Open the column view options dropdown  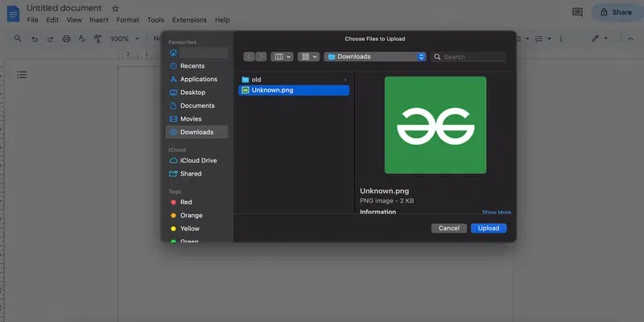click(x=282, y=56)
